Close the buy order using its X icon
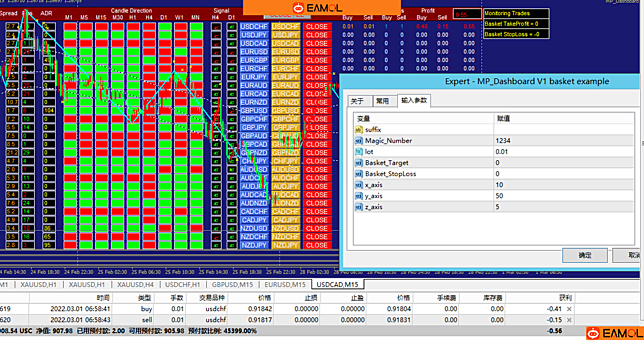 click(x=569, y=309)
